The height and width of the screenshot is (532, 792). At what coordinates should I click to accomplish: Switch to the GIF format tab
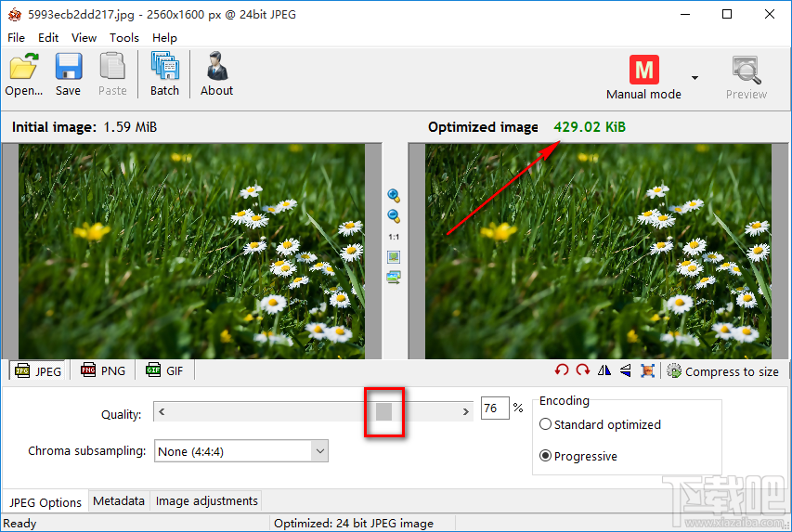[164, 370]
